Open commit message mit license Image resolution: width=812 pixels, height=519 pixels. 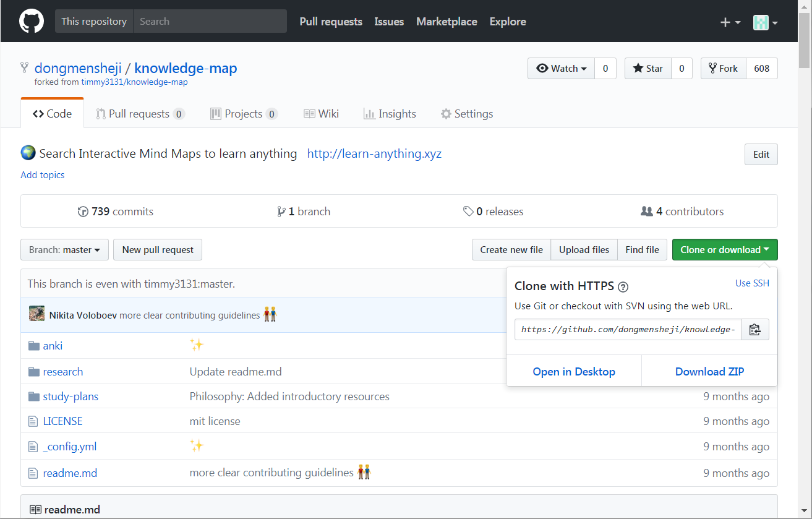pos(215,421)
